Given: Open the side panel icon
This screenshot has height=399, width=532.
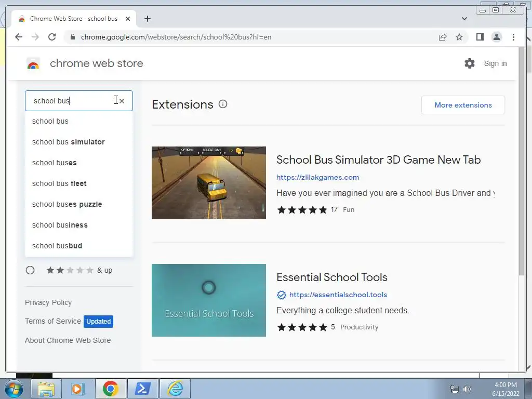Looking at the screenshot, I should click(480, 37).
